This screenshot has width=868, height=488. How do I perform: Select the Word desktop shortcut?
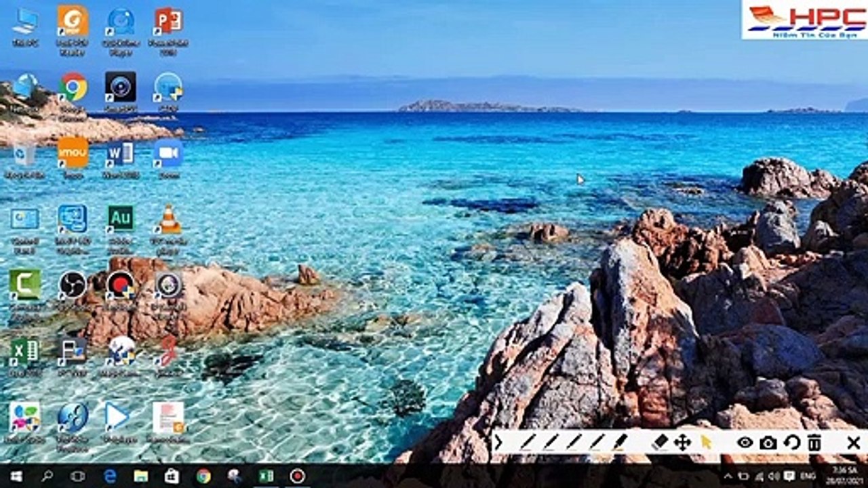(121, 158)
